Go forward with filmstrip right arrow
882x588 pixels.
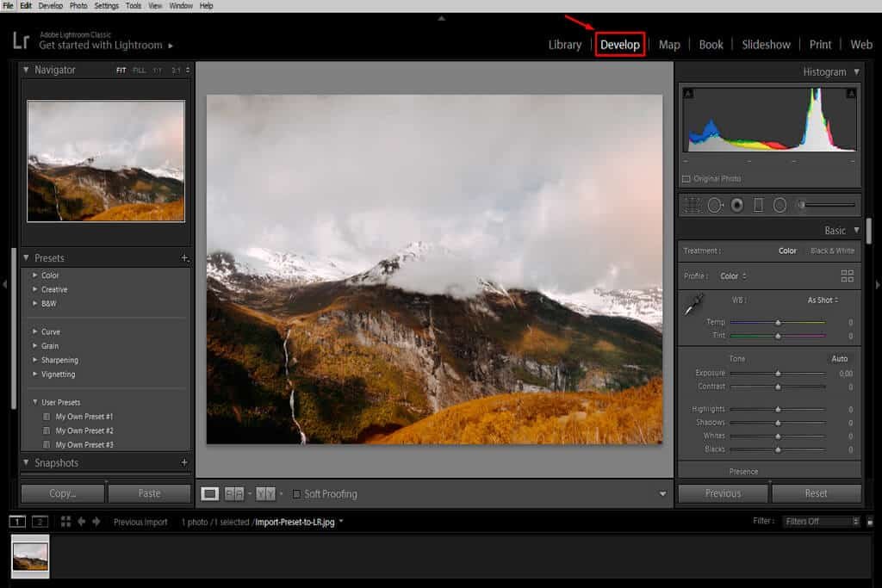pyautogui.click(x=96, y=522)
